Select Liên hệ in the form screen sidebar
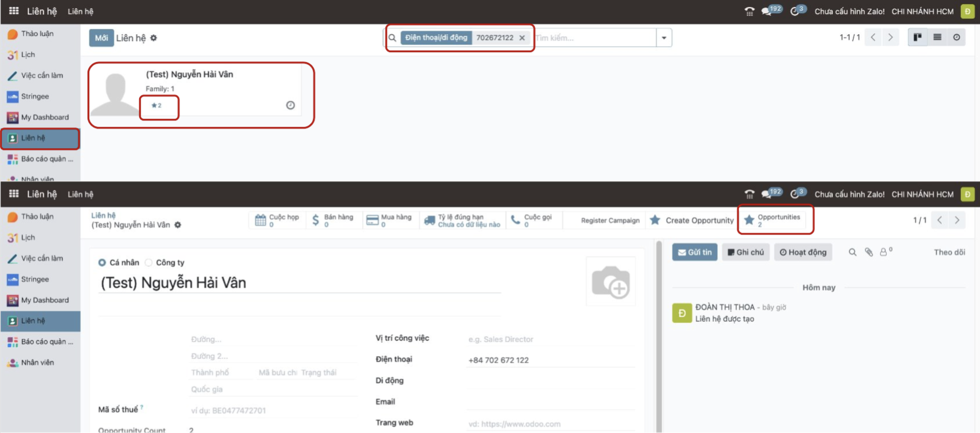Image resolution: width=980 pixels, height=433 pixels. 40,321
